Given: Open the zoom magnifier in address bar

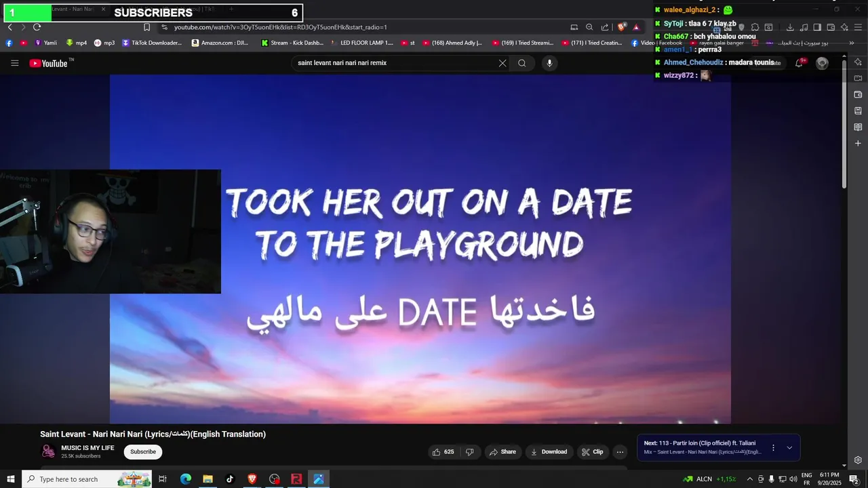Looking at the screenshot, I should pyautogui.click(x=589, y=27).
